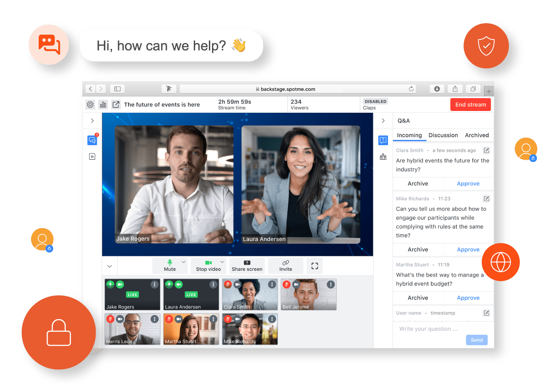Open the media playlist icon in left sidebar

(x=92, y=156)
